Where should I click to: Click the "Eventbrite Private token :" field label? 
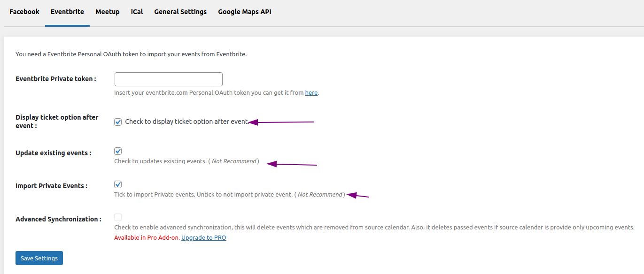pos(56,79)
